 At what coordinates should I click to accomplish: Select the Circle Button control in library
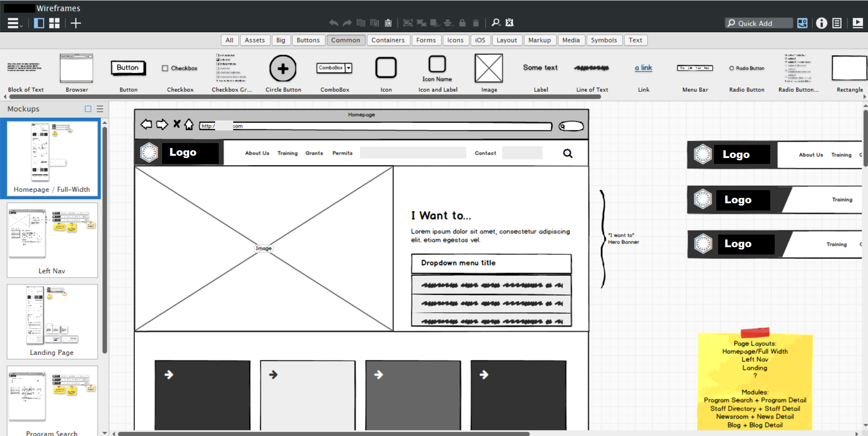click(283, 69)
